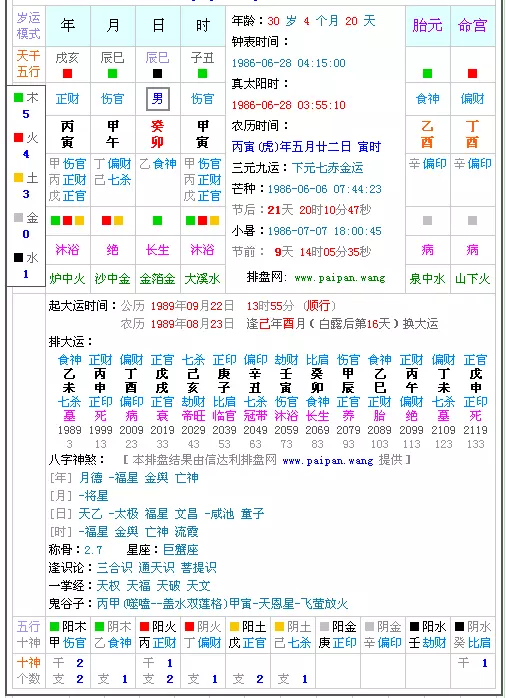506x698 pixels.
Task: Click the 男 gender box
Action: pyautogui.click(x=158, y=98)
